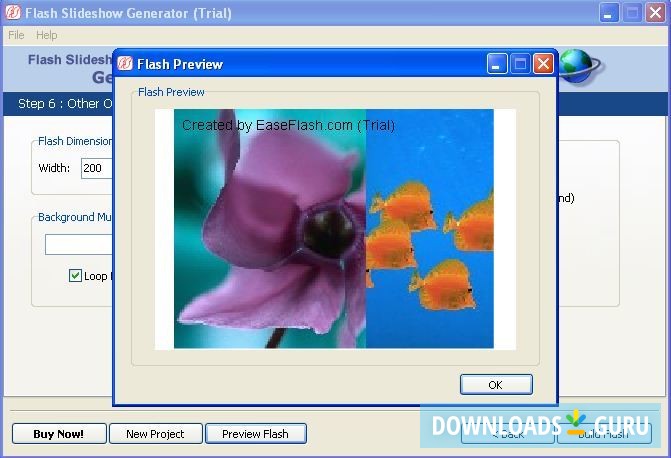Click the orange fish preview image

coord(430,229)
